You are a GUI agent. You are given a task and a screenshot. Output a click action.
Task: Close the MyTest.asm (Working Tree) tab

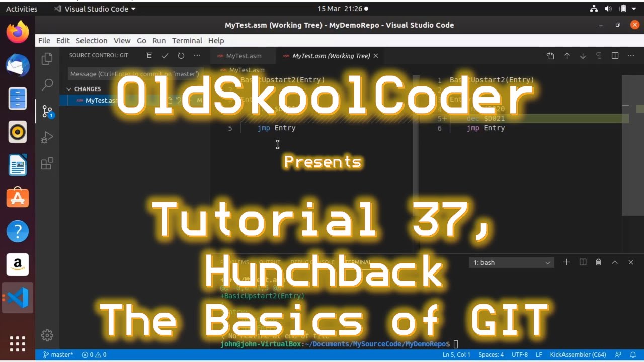pos(375,56)
